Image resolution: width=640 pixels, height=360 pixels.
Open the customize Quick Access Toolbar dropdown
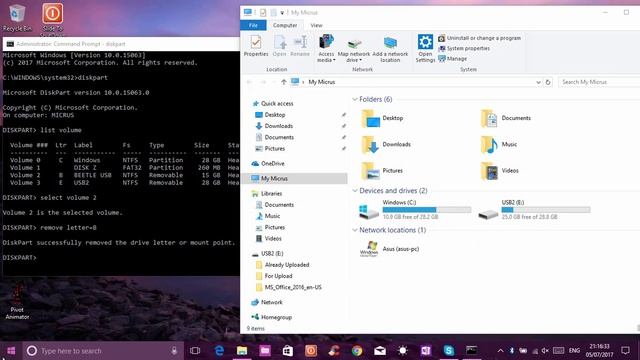(x=282, y=13)
